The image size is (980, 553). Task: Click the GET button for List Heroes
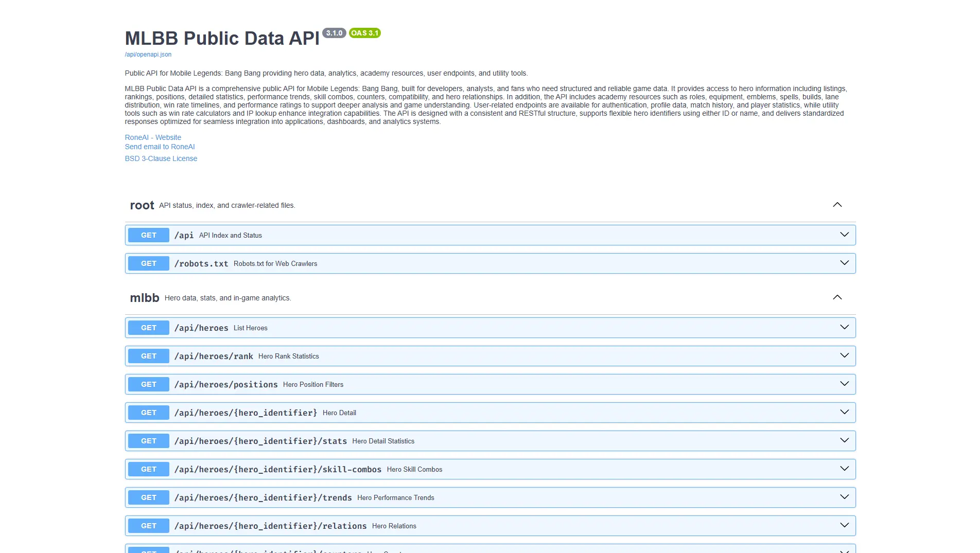click(149, 328)
